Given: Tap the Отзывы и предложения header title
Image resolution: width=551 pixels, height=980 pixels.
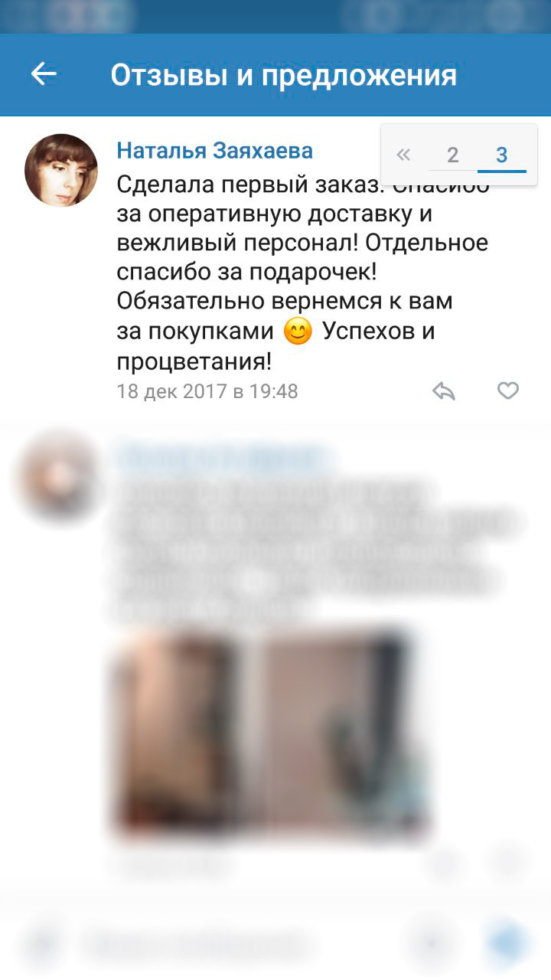Looking at the screenshot, I should pos(283,75).
